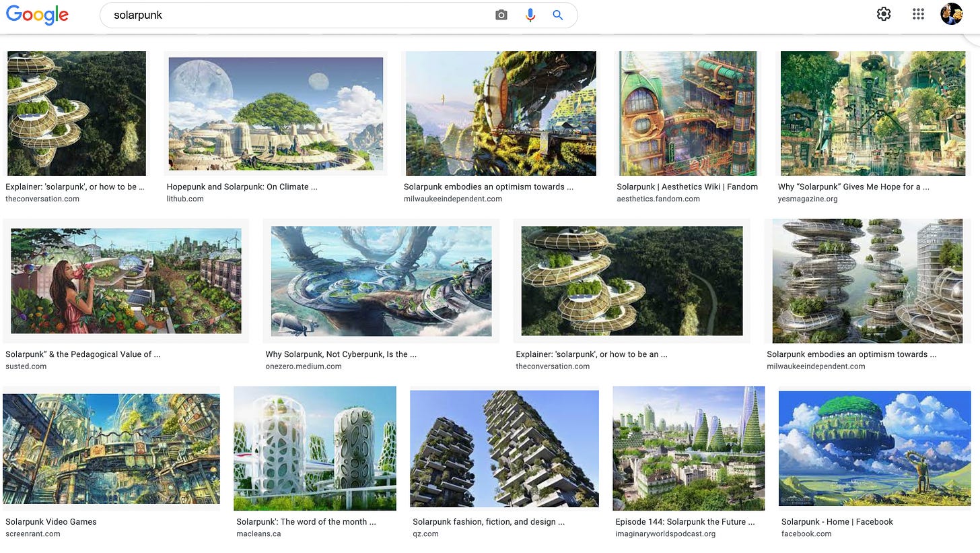The height and width of the screenshot is (553, 980).
Task: Open the Google account profile avatar
Action: point(951,14)
